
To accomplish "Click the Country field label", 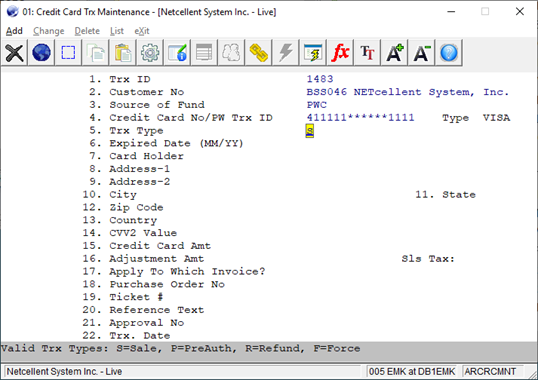I will pyautogui.click(x=133, y=220).
